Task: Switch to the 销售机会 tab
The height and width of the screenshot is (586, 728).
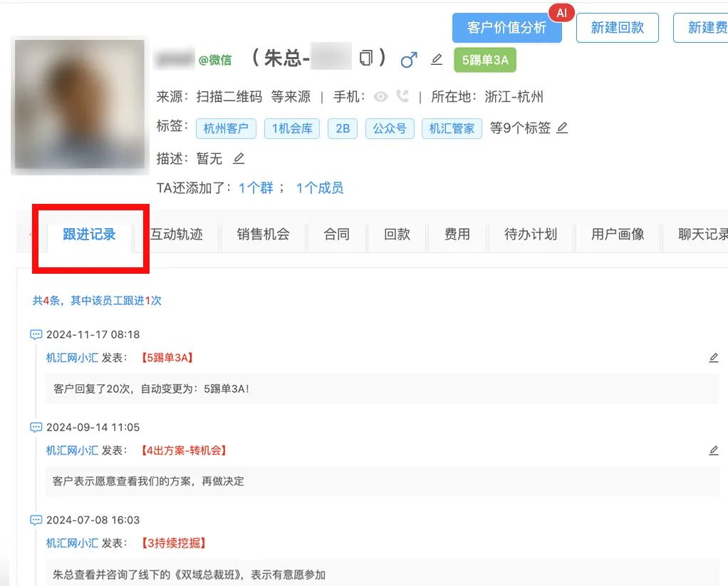Action: coord(264,235)
